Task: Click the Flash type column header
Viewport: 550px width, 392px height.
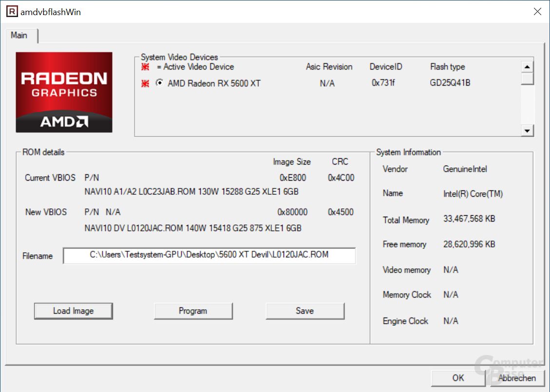Action: (448, 67)
